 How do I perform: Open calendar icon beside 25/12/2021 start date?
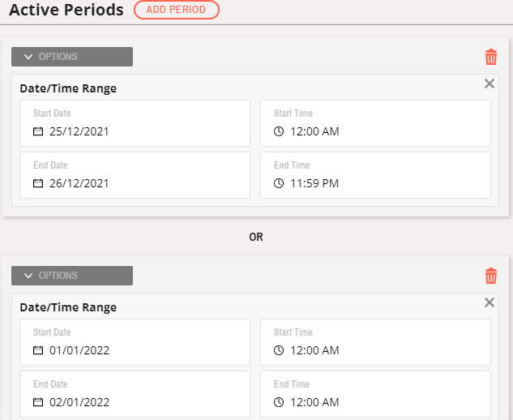(38, 131)
